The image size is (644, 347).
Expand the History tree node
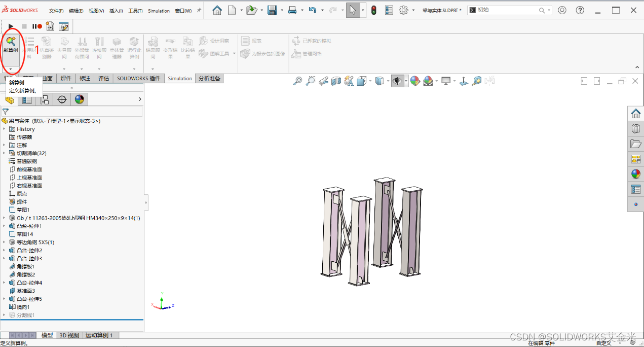click(4, 129)
